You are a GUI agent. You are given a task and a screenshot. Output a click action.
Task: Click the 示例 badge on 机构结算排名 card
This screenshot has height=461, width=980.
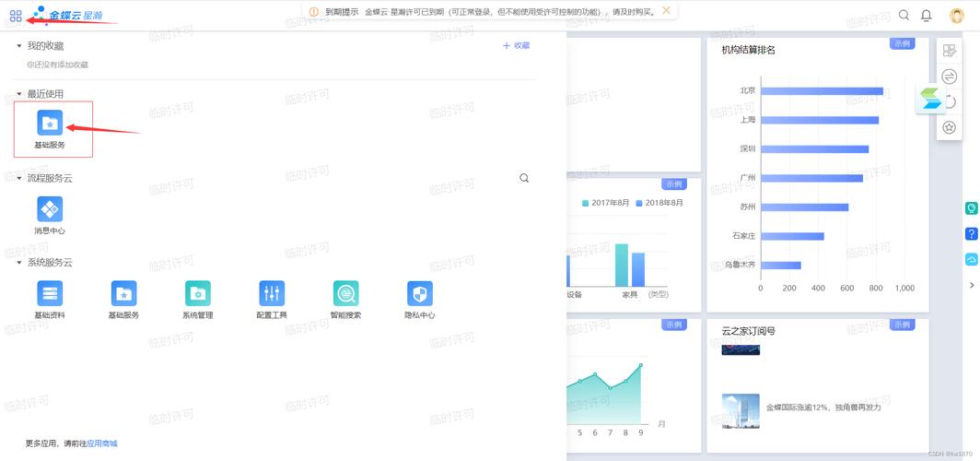pos(902,43)
